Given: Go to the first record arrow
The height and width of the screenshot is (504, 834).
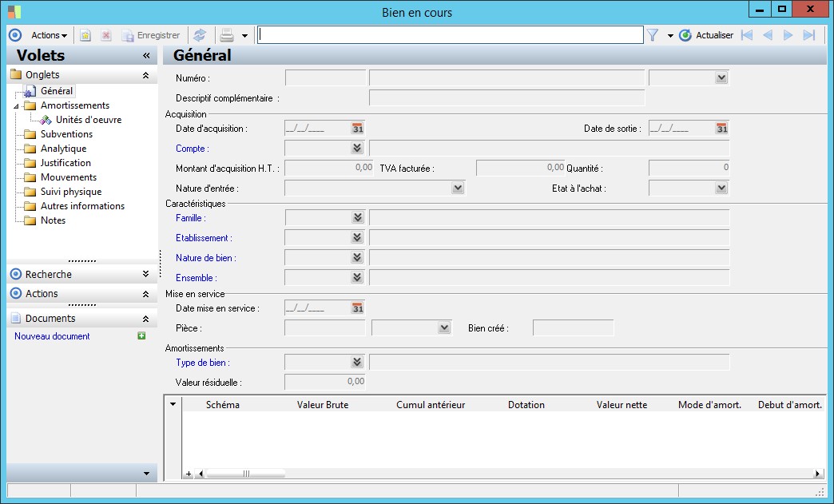Looking at the screenshot, I should [x=747, y=35].
